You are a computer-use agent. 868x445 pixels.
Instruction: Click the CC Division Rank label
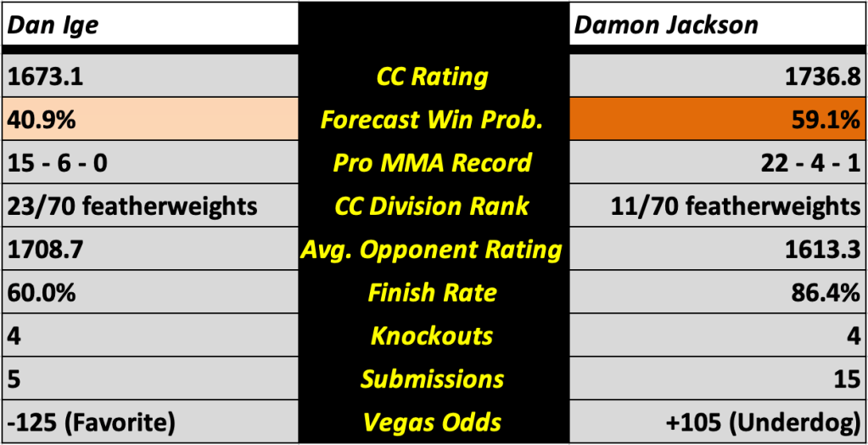tap(433, 206)
